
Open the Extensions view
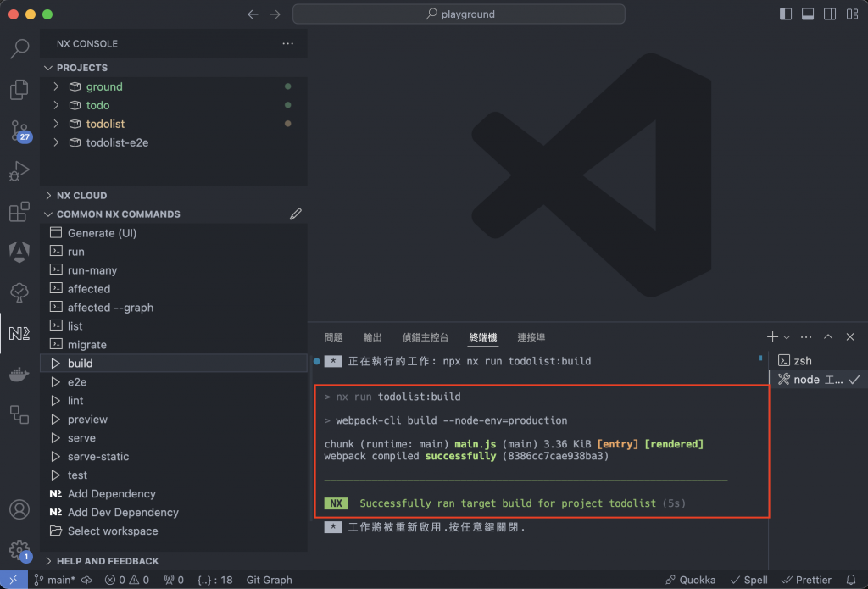(x=19, y=212)
